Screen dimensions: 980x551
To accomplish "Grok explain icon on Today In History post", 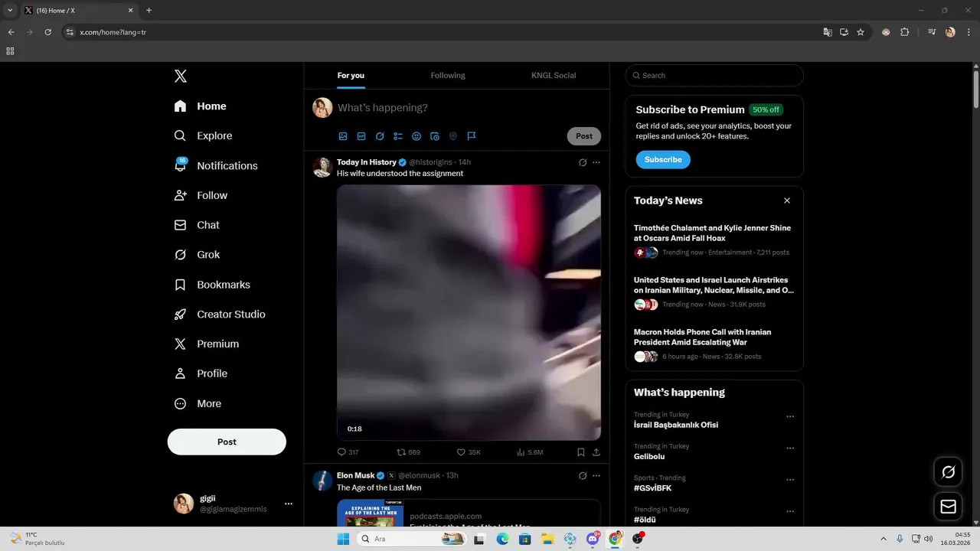I will 583,162.
